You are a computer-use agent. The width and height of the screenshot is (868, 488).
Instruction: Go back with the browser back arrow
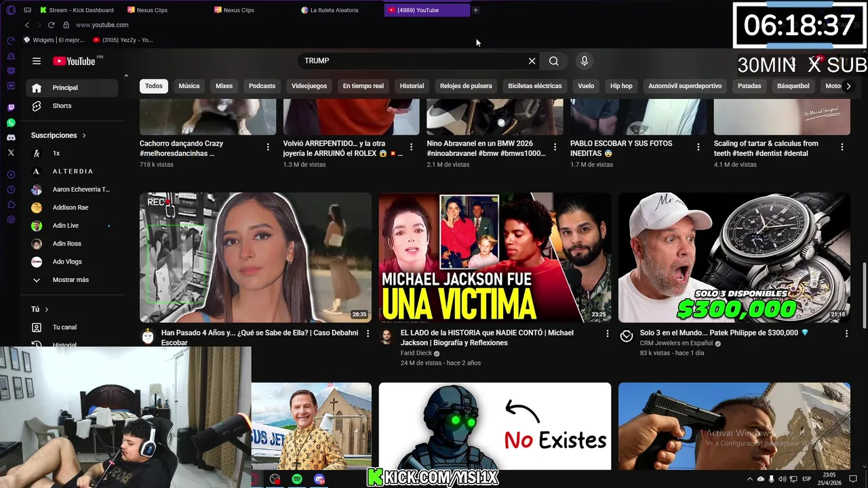pyautogui.click(x=27, y=25)
